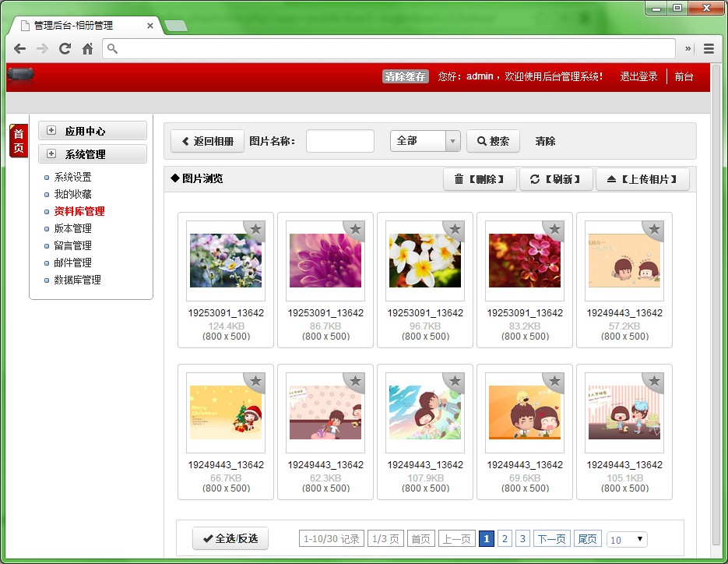Star the 69.6KB orange cartoon photo

pyautogui.click(x=555, y=381)
